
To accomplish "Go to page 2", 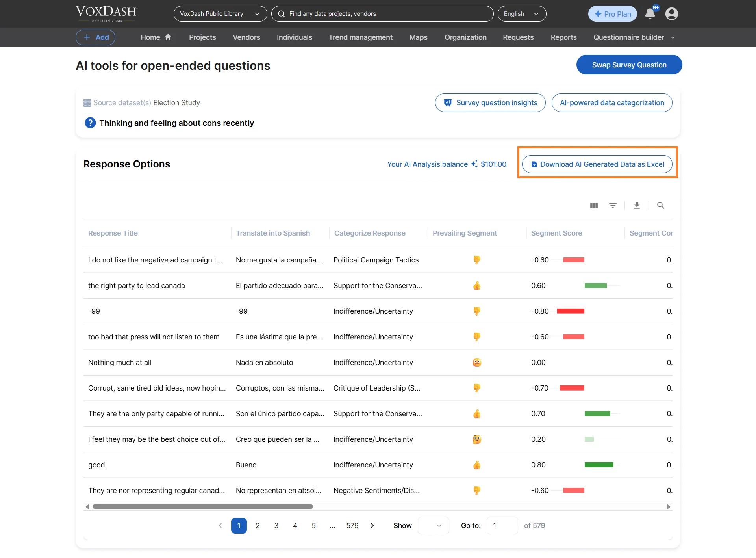I will tap(258, 525).
